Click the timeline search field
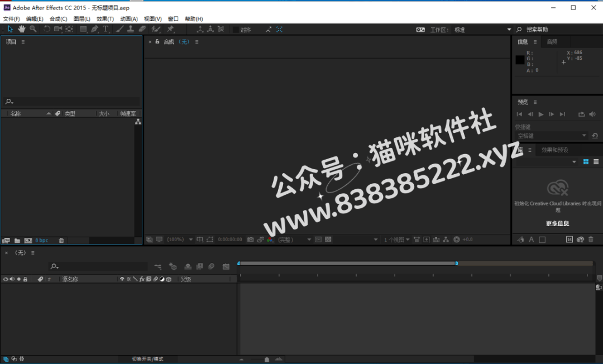603x364 pixels. coord(98,266)
